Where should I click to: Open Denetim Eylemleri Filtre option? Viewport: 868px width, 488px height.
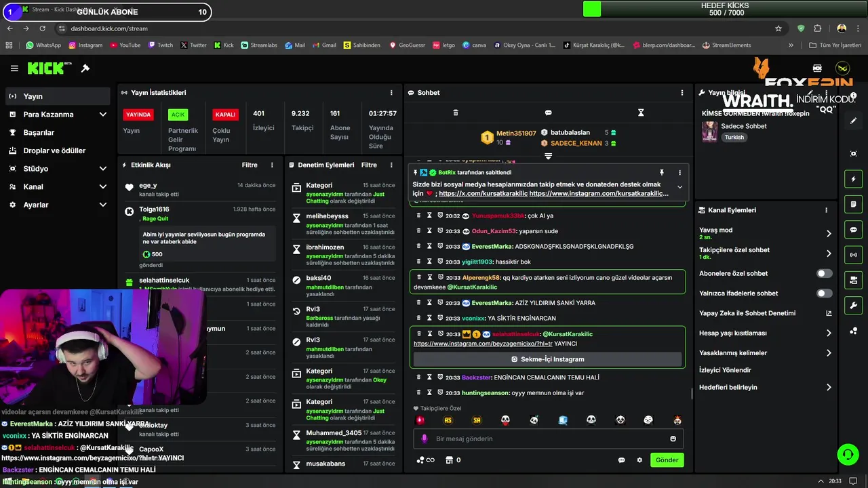[369, 165]
